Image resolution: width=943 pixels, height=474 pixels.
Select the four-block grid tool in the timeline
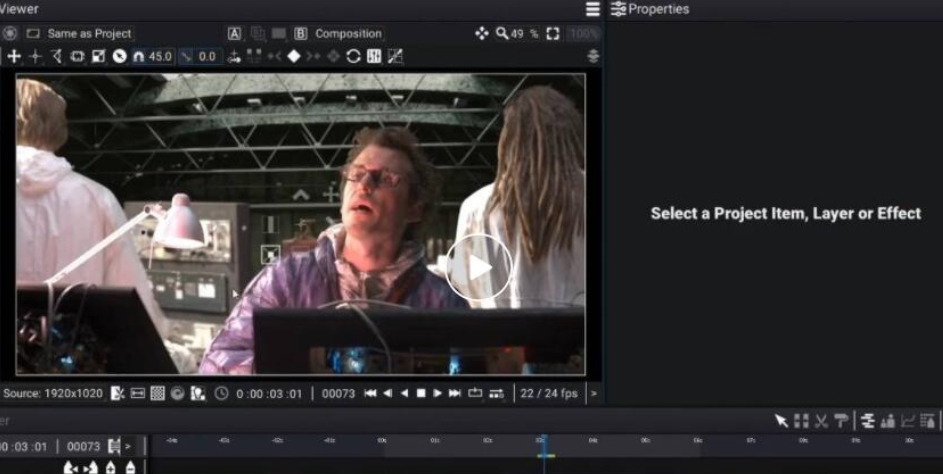click(x=801, y=421)
